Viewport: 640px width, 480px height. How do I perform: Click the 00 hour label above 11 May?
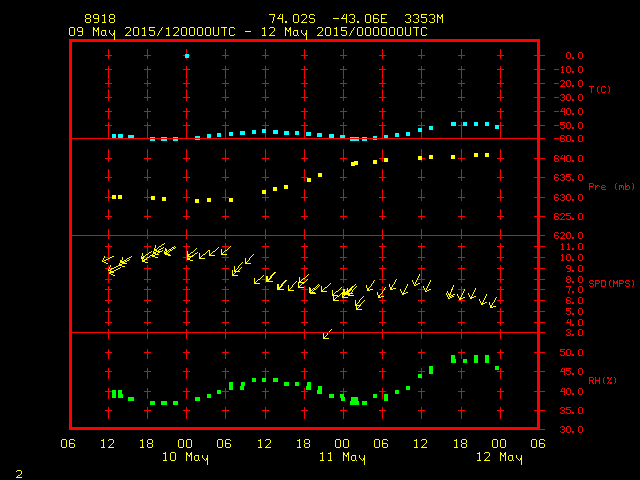coord(342,444)
